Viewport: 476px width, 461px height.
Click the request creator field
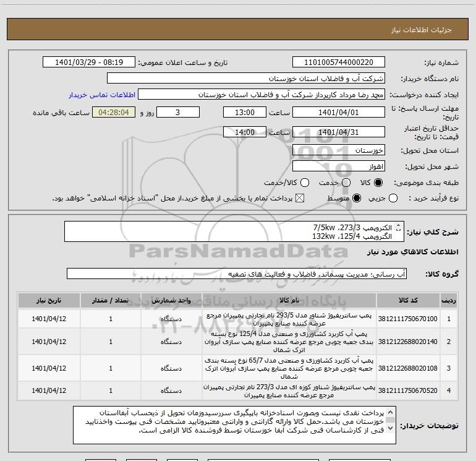coord(261,95)
